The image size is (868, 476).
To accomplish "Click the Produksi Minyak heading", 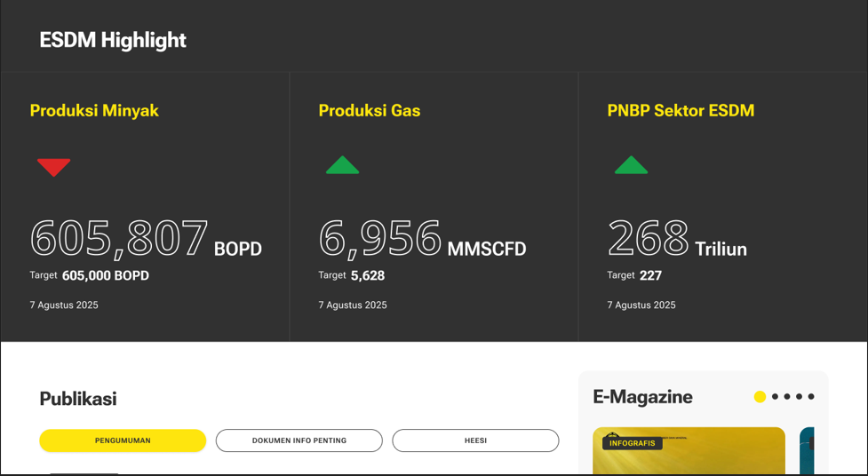I will click(x=94, y=111).
